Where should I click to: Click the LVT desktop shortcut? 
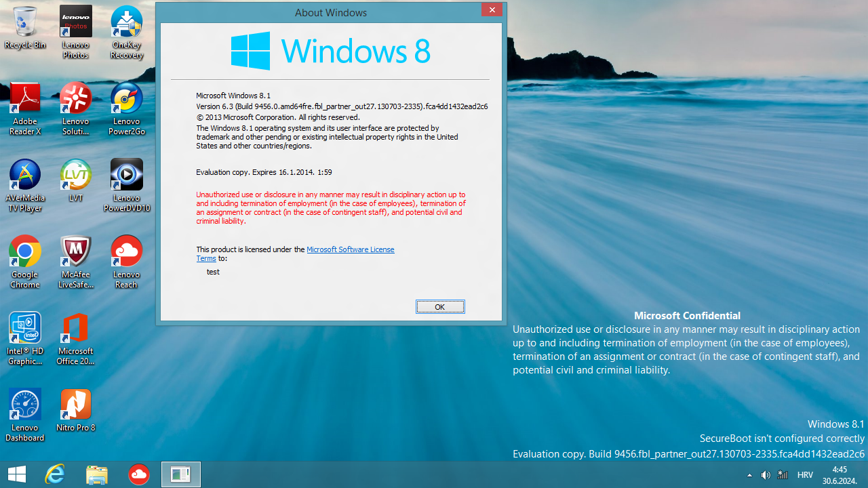pyautogui.click(x=76, y=180)
